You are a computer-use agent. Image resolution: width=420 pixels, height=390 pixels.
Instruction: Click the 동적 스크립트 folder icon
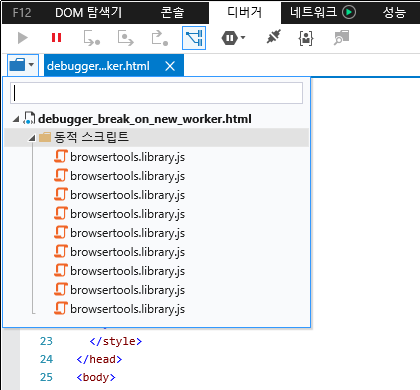[x=45, y=137]
